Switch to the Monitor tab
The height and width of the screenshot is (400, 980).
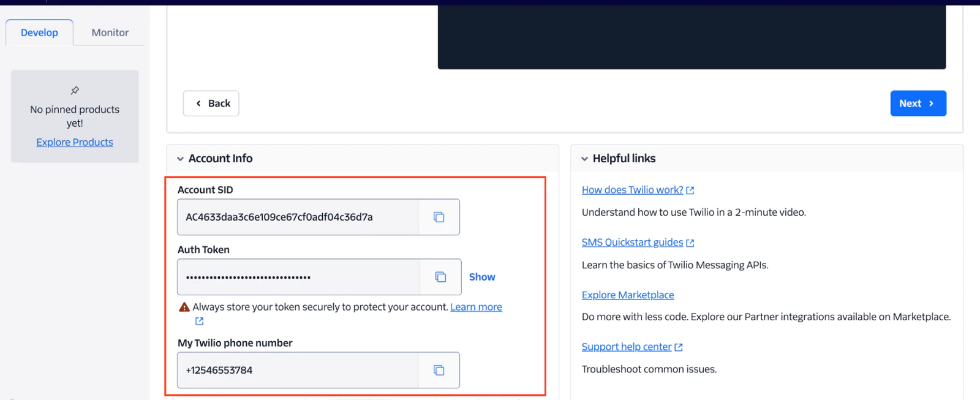click(x=110, y=32)
